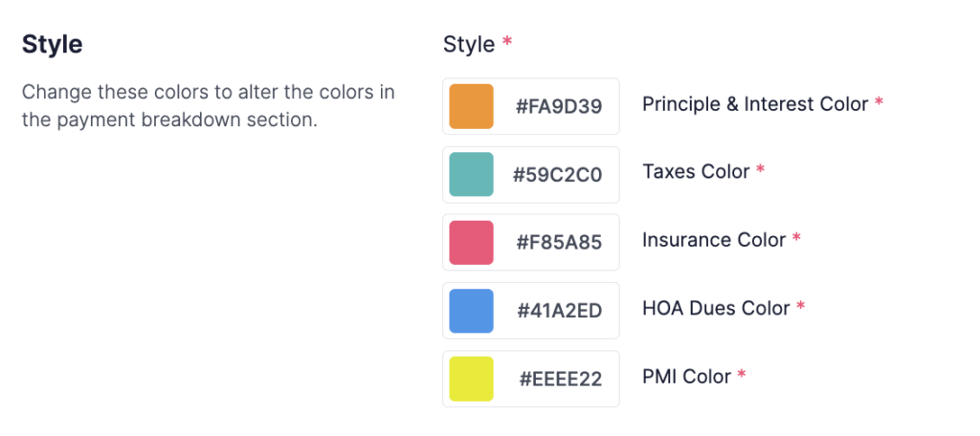Click the teal Taxes color swatch
Screen dimensions: 980x436
point(471,174)
